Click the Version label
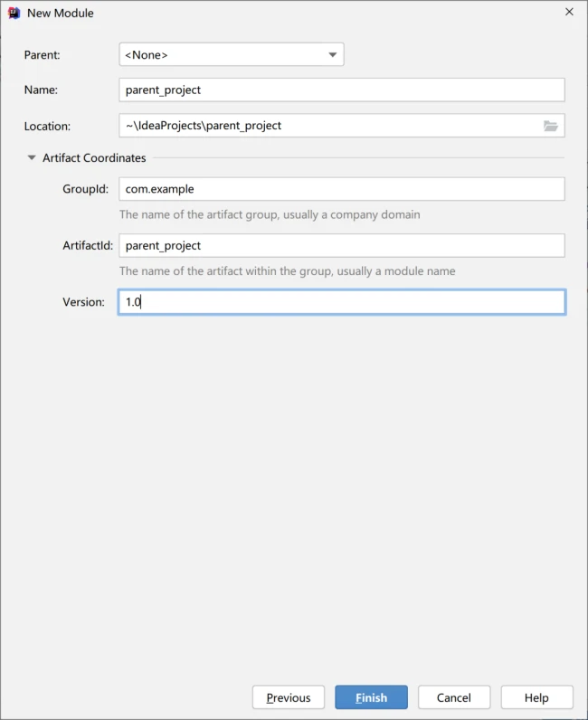The width and height of the screenshot is (588, 720). tap(83, 302)
